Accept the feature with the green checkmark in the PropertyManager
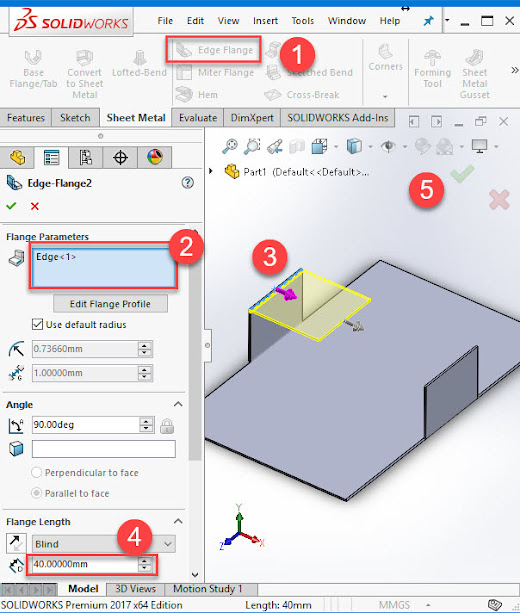This screenshot has height=613, width=520. [x=11, y=206]
